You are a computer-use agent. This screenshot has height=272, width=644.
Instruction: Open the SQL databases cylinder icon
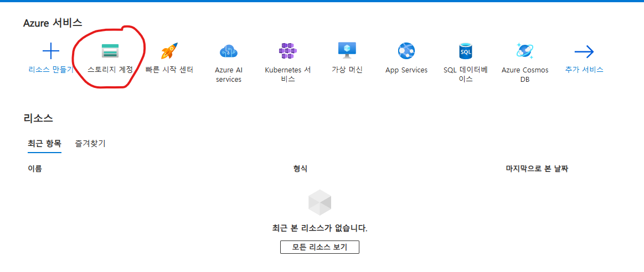coord(465,51)
